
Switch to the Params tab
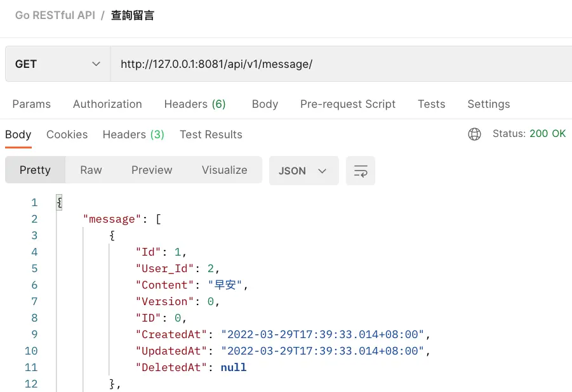point(31,104)
